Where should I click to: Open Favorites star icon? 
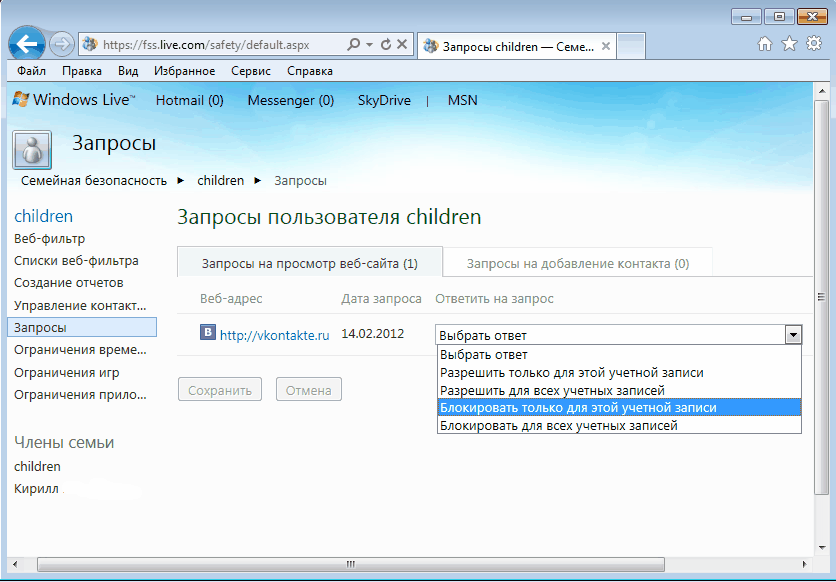[x=789, y=44]
